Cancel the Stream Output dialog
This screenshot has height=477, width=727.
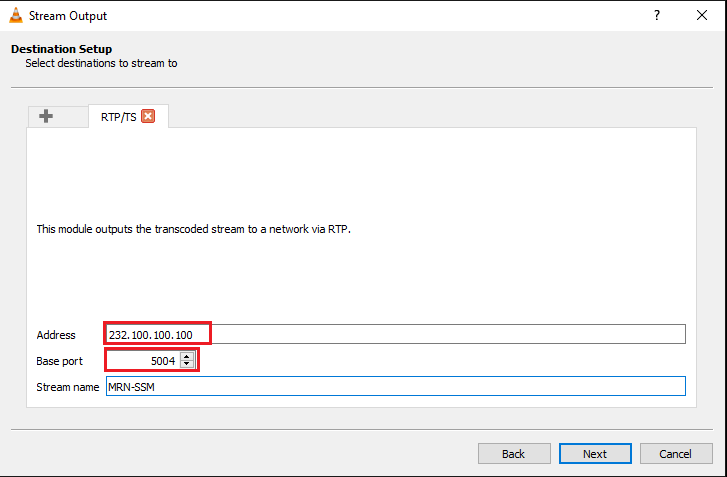tap(676, 454)
